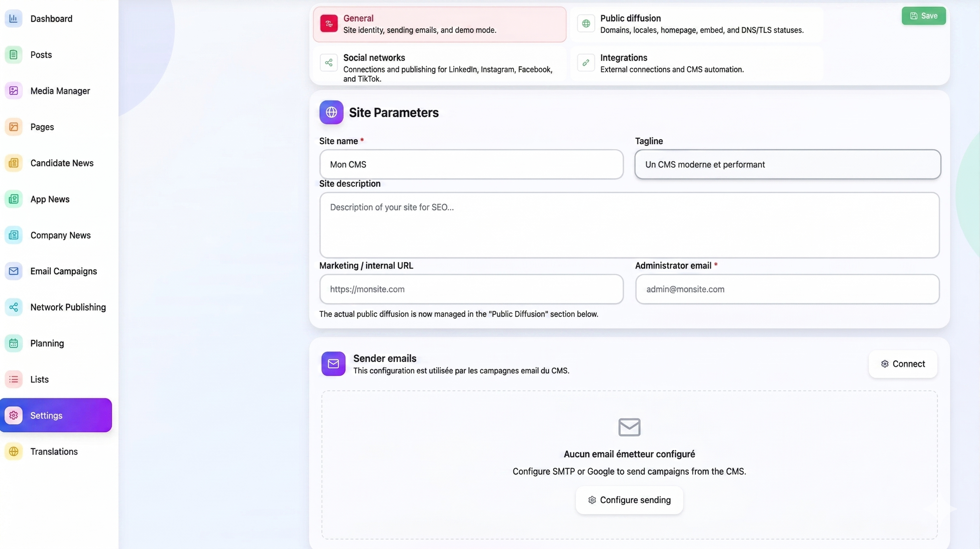
Task: Open the Planning calendar
Action: pyautogui.click(x=47, y=343)
